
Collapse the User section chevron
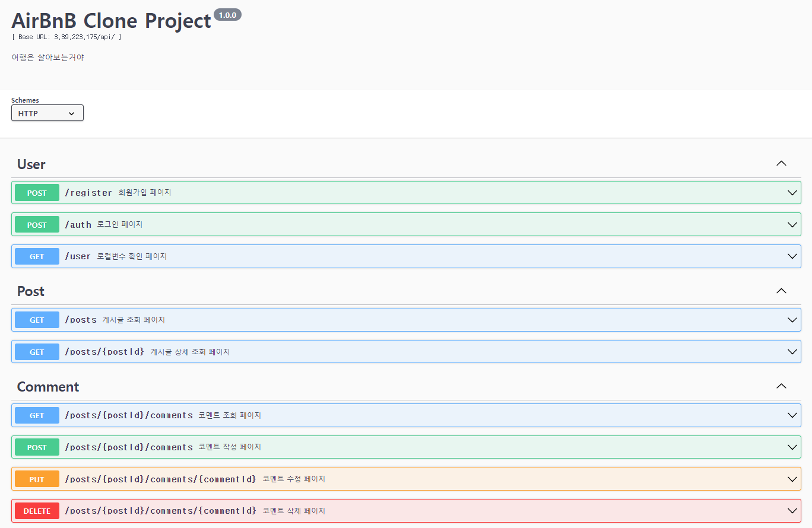point(781,164)
